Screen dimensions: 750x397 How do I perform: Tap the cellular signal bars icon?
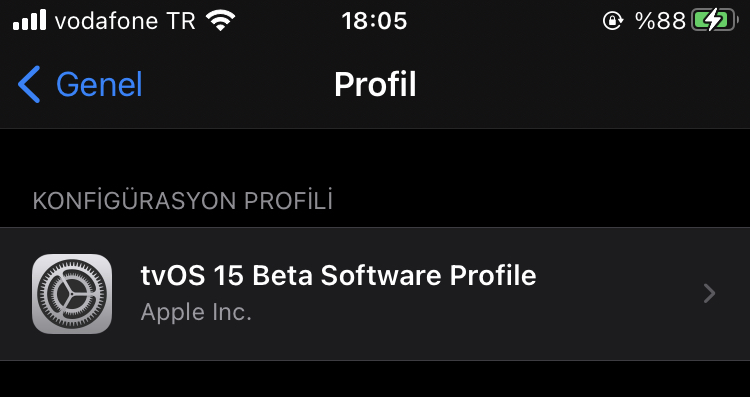click(x=30, y=20)
